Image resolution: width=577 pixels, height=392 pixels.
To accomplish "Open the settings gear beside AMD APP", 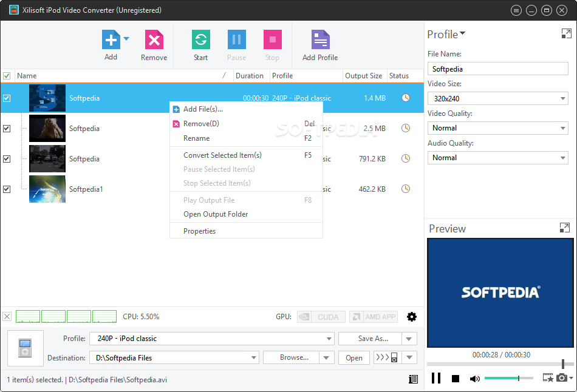I will pos(412,317).
